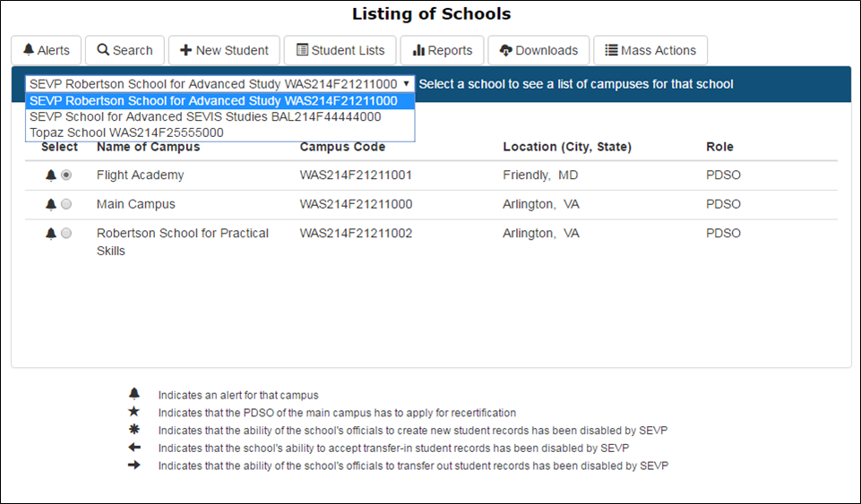Choose SEVP School for Advanced SEVIS Studies option
861x504 pixels.
[x=220, y=116]
